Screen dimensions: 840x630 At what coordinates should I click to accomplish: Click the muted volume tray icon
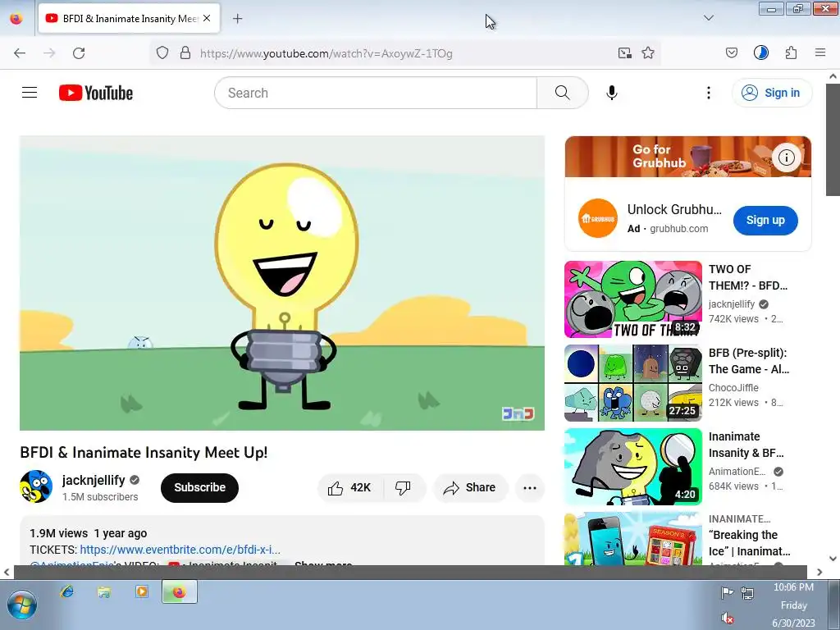(x=727, y=619)
